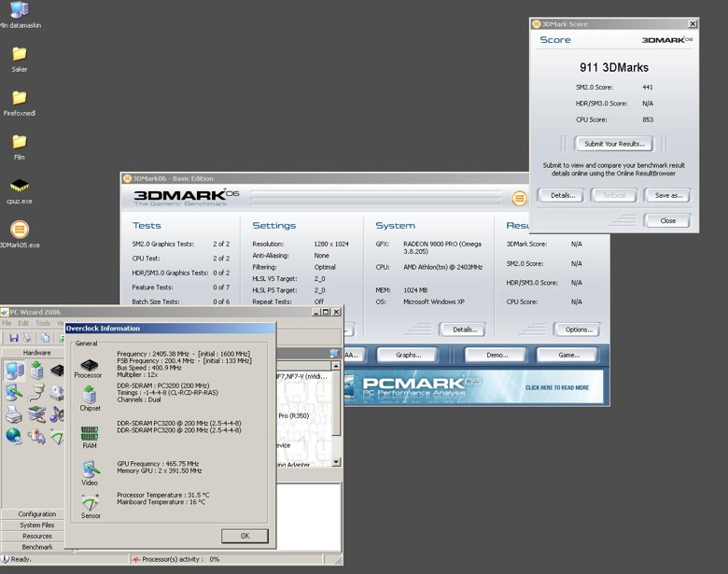Click the Processor icon in Overclock Information dialog
The height and width of the screenshot is (574, 728).
(x=89, y=365)
